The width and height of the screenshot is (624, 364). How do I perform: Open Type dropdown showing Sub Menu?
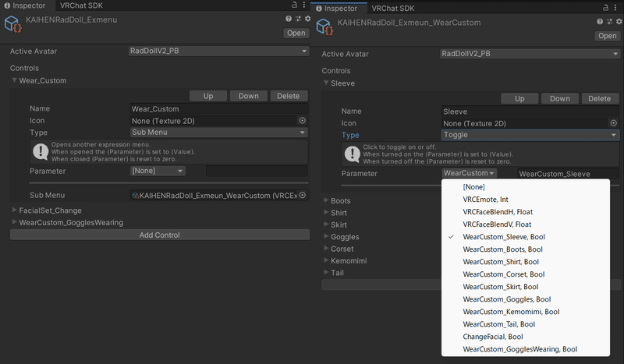[219, 132]
